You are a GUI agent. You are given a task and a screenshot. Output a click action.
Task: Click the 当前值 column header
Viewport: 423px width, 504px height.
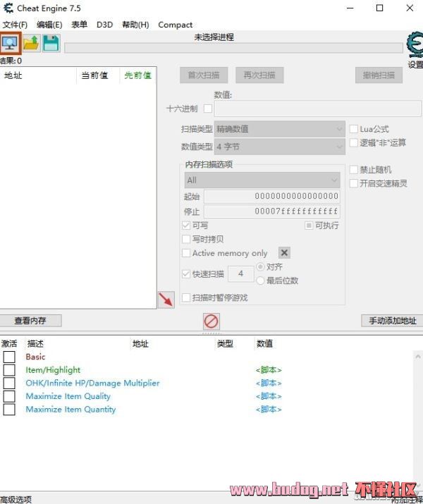(98, 75)
